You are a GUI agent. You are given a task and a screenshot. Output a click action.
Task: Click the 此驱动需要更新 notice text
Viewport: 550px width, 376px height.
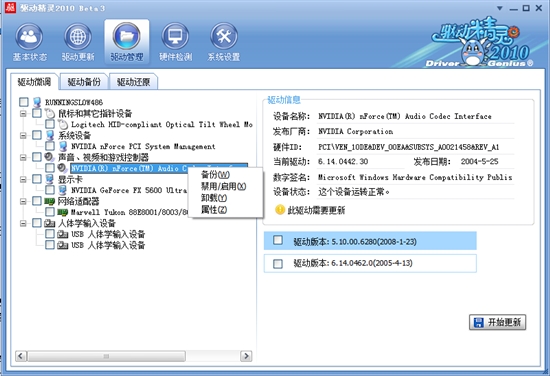coord(316,210)
